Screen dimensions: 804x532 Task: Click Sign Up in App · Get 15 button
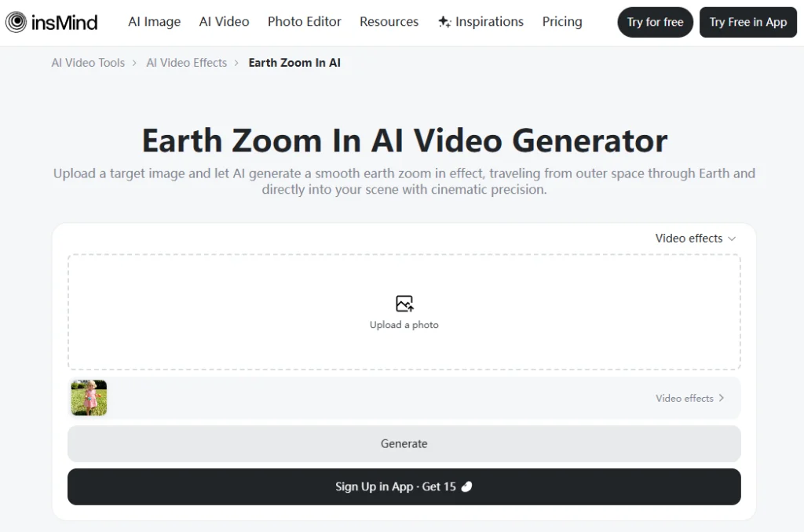(404, 486)
